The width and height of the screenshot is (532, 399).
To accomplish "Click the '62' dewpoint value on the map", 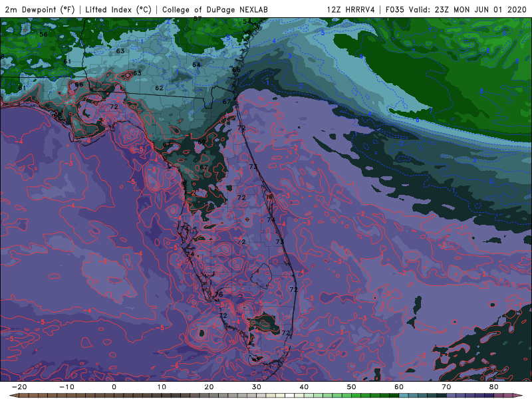I will pyautogui.click(x=159, y=88).
